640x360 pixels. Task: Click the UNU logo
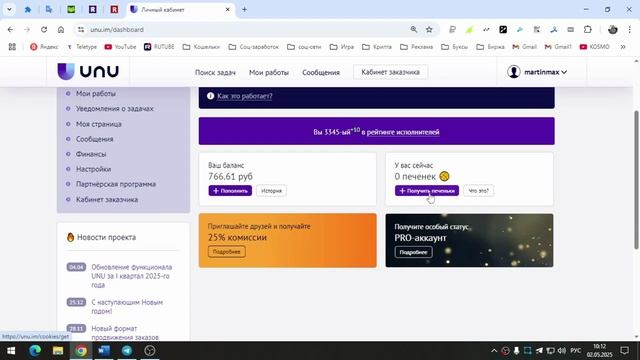[88, 71]
